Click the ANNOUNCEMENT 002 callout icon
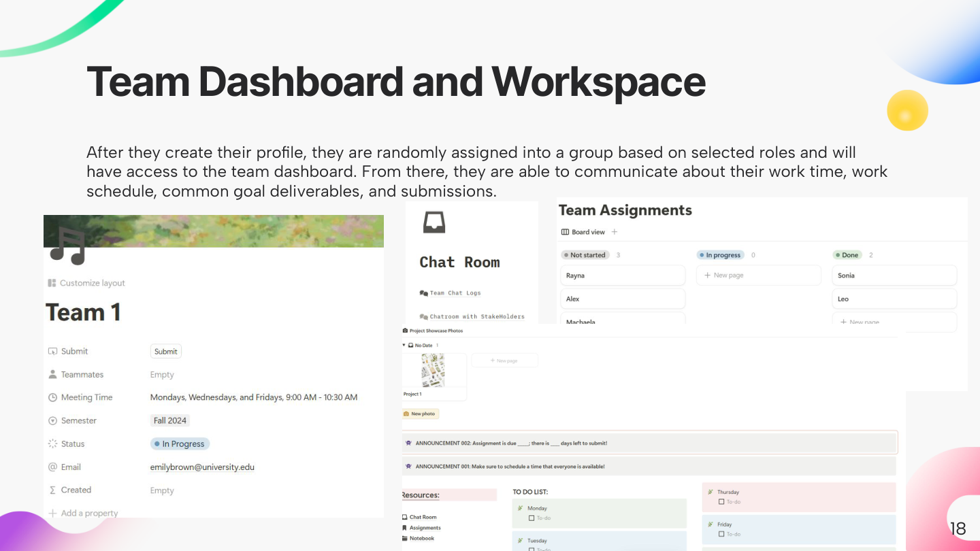 click(408, 443)
